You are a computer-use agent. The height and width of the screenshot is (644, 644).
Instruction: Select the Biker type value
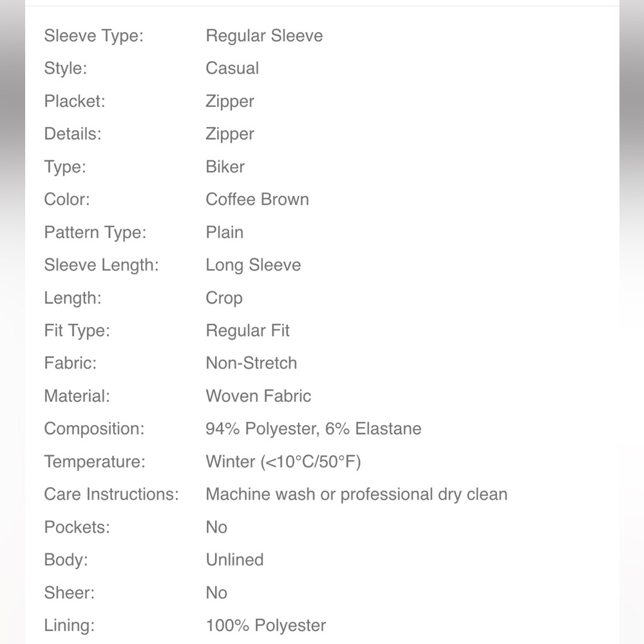click(225, 167)
